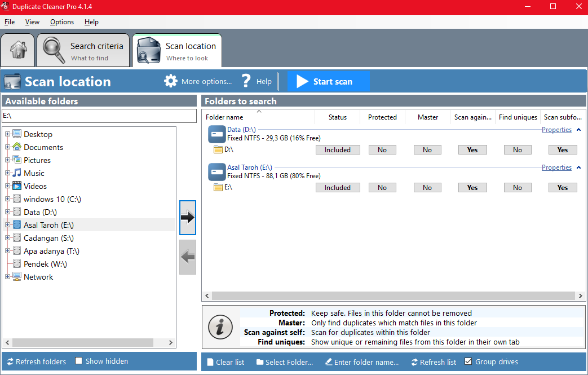The image size is (588, 375).
Task: Enable the Show hidden checkbox
Action: click(78, 361)
